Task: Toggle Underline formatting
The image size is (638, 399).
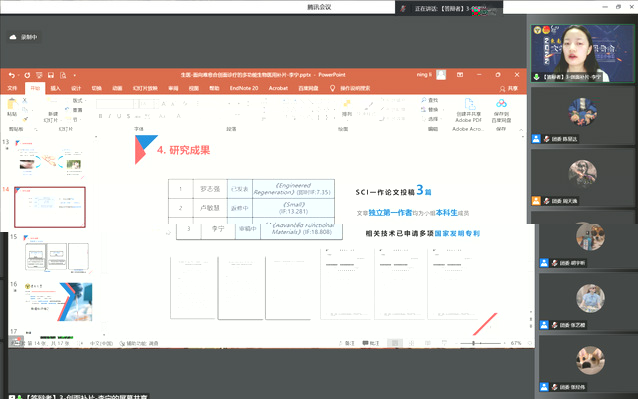Action: (x=119, y=116)
